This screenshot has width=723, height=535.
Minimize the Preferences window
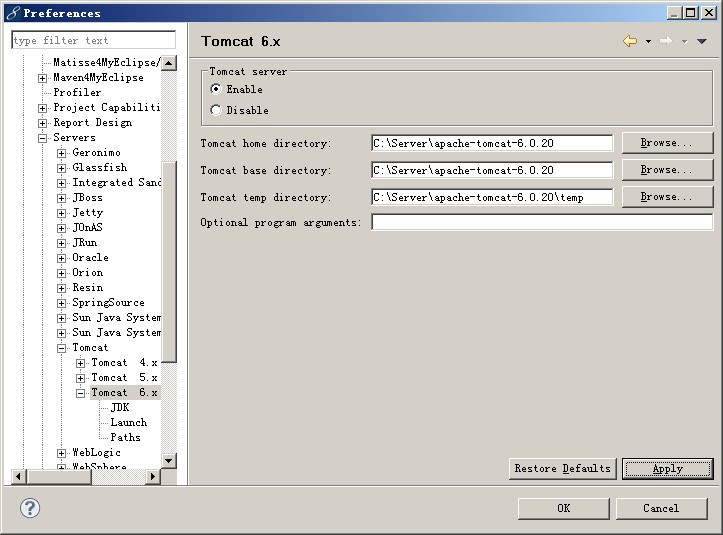675,13
